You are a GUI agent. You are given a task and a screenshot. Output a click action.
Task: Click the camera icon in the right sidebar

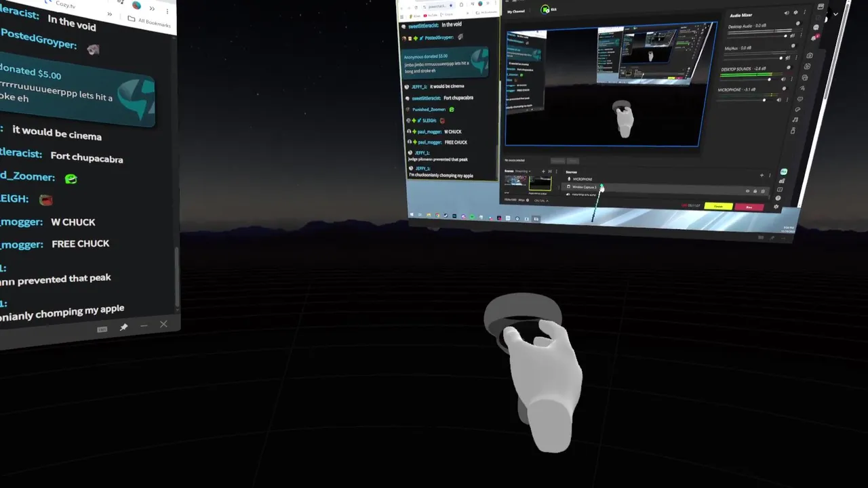810,56
